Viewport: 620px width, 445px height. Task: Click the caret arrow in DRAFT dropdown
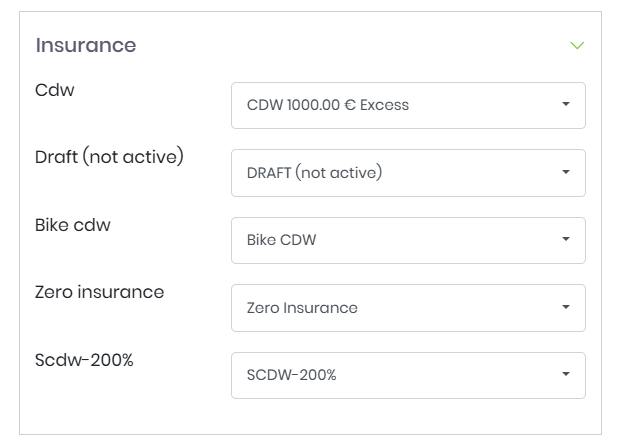566,172
